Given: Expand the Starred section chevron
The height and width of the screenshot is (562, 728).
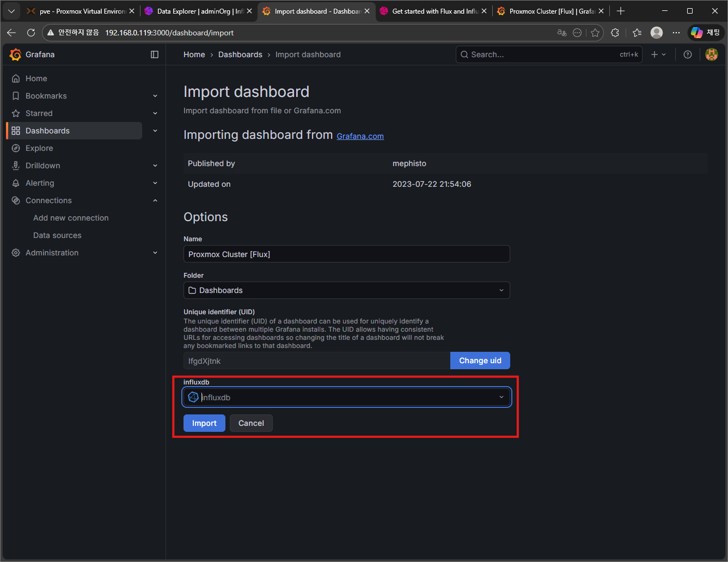Looking at the screenshot, I should 155,113.
